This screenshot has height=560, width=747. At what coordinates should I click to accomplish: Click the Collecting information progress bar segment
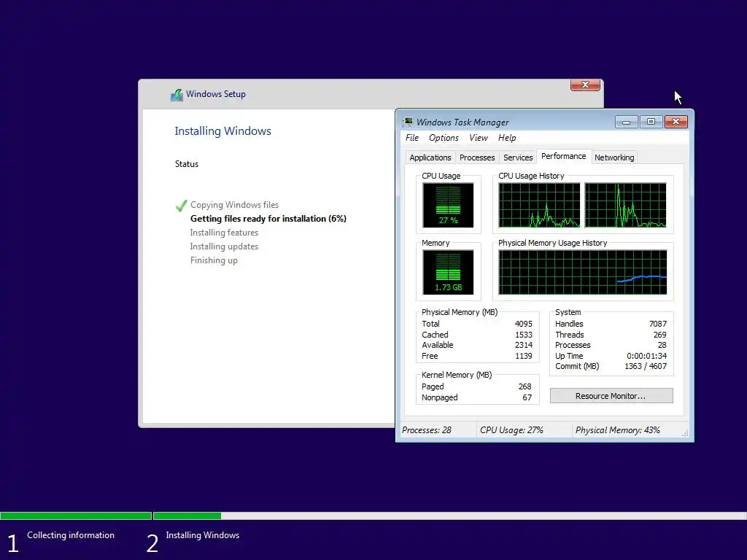click(x=76, y=516)
